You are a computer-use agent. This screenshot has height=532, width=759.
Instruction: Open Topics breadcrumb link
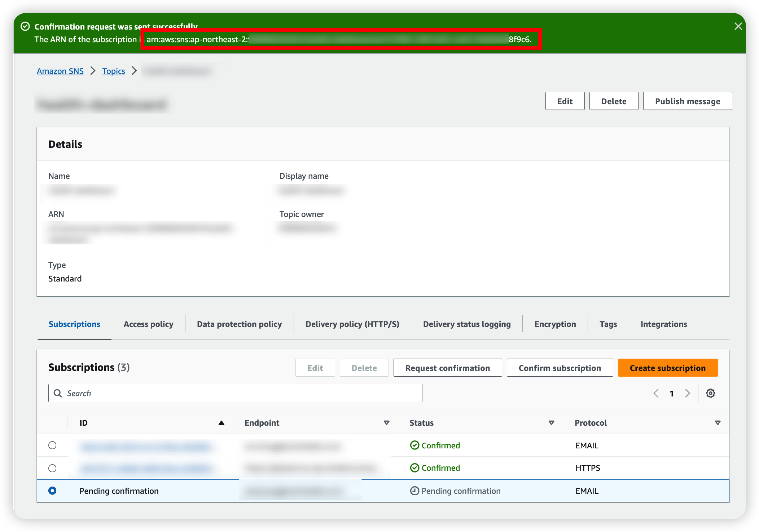pos(113,71)
